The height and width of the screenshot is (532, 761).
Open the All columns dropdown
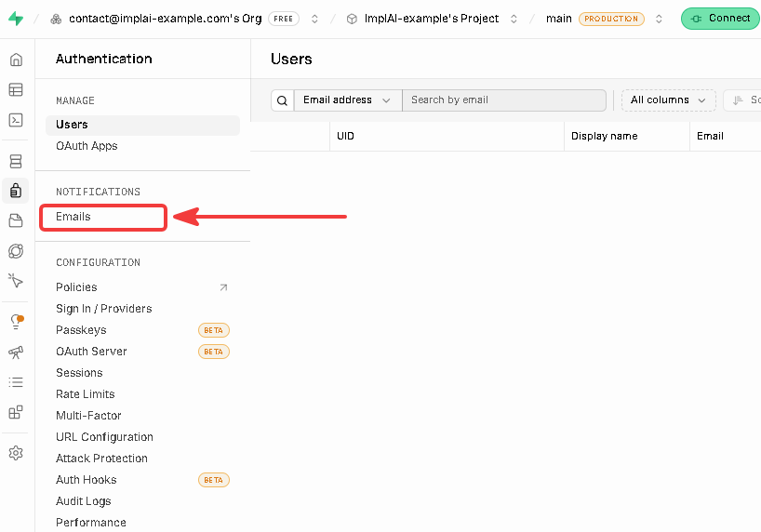pos(668,100)
